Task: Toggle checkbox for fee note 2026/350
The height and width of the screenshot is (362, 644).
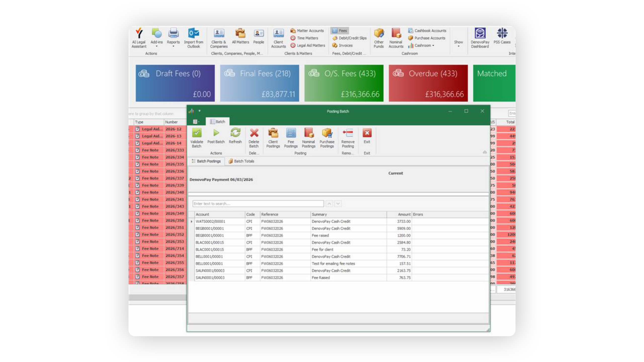Action: [x=138, y=220]
